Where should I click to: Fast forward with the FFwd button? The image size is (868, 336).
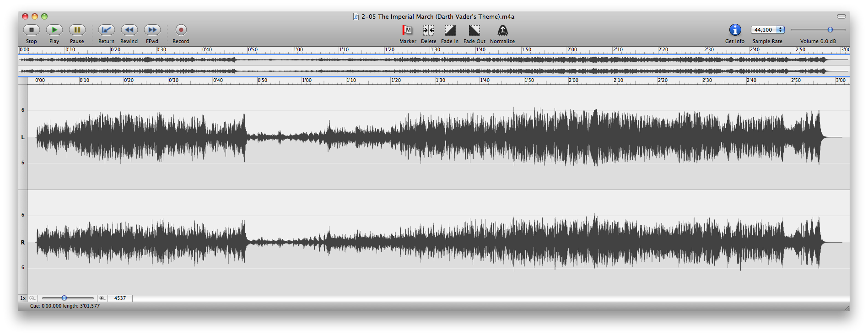click(152, 30)
